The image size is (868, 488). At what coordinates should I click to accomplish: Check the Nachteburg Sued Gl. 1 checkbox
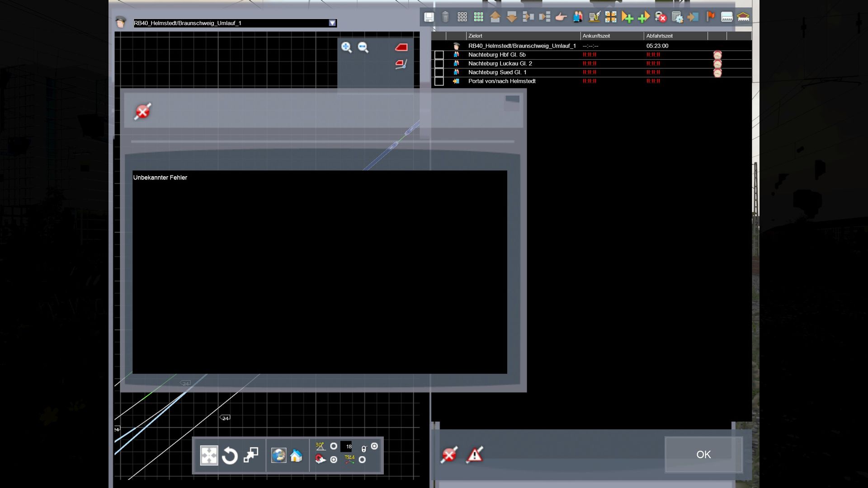(439, 73)
